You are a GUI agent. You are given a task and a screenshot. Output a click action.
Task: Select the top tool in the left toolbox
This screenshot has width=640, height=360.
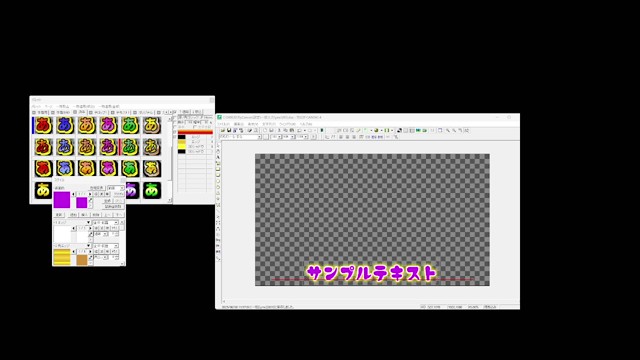(218, 145)
